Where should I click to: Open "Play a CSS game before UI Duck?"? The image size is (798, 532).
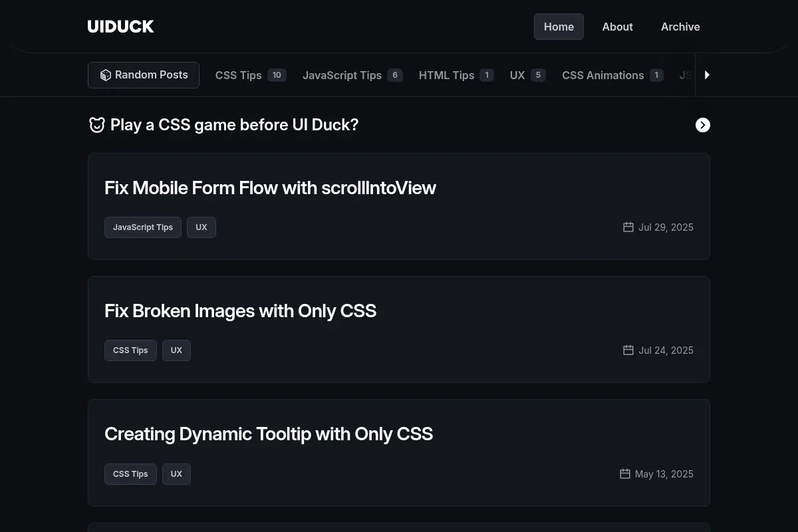coord(234,125)
